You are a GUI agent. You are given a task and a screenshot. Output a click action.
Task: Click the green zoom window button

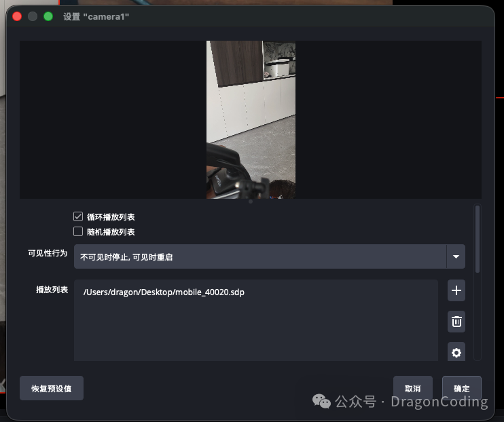(48, 16)
